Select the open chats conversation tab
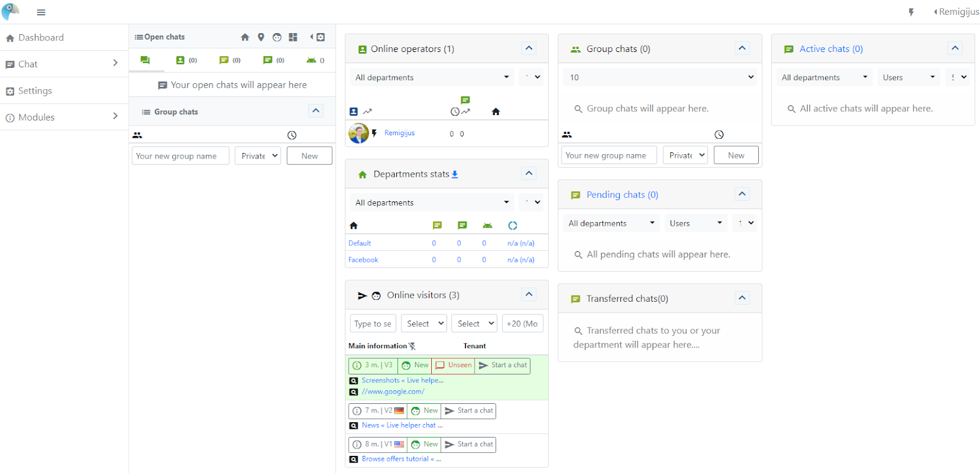The width and height of the screenshot is (980, 473). pos(145,60)
